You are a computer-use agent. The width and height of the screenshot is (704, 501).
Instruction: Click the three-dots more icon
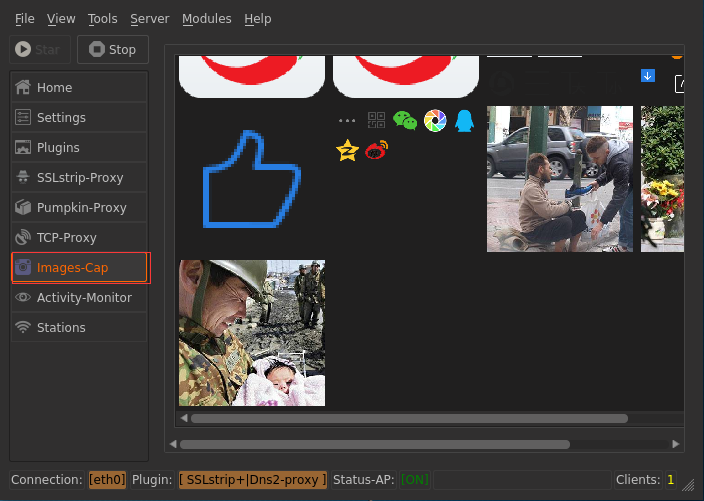347,121
